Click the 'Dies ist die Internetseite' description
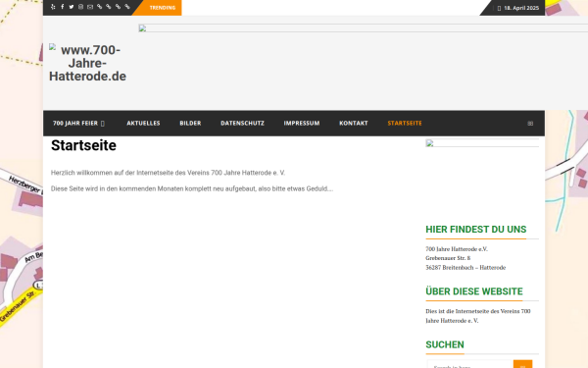This screenshot has height=368, width=588. click(x=478, y=316)
